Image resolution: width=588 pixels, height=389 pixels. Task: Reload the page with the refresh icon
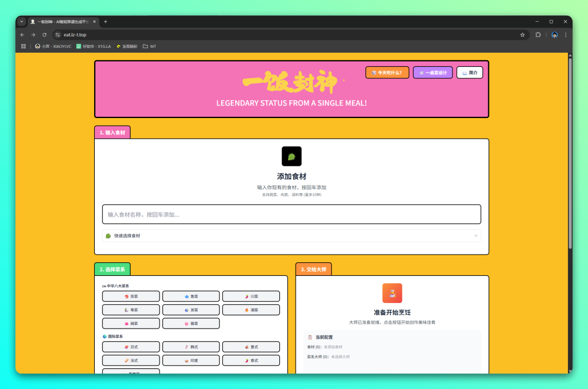click(44, 35)
